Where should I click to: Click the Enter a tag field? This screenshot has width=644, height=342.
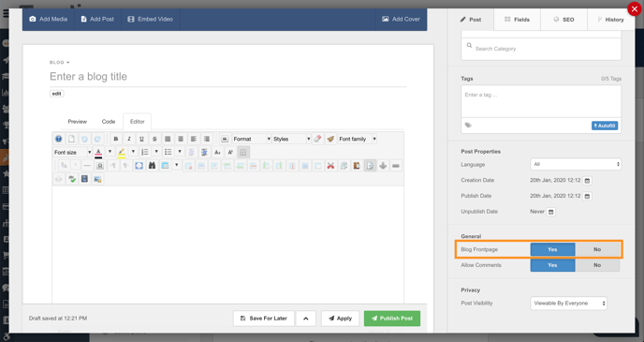pyautogui.click(x=541, y=101)
